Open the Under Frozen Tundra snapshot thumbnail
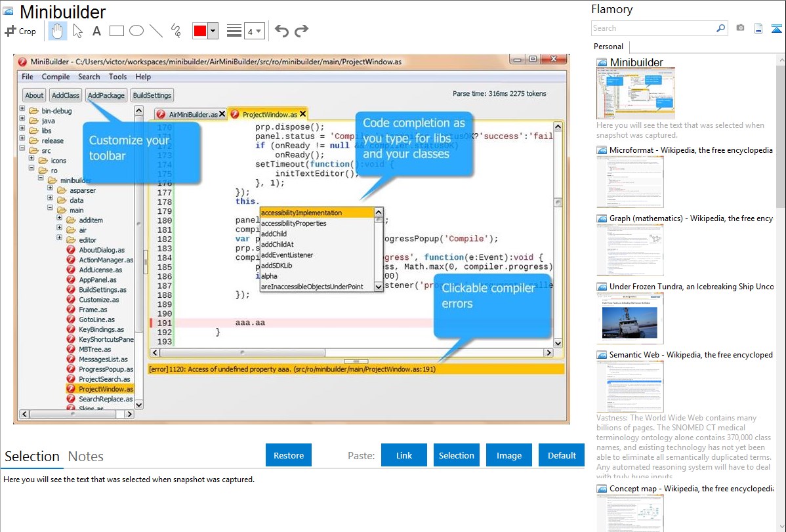This screenshot has height=532, width=786. (x=630, y=318)
